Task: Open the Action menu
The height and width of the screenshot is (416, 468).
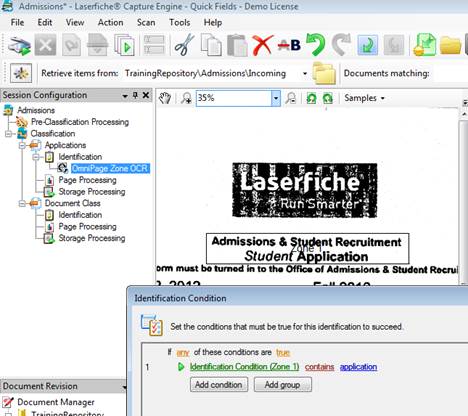Action: pos(110,23)
